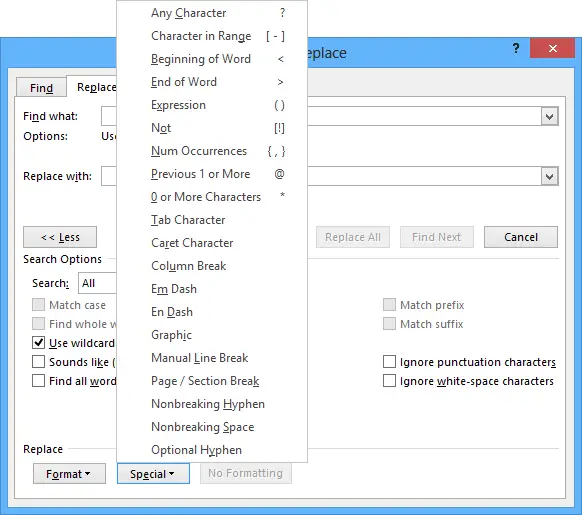The width and height of the screenshot is (582, 515).
Task: Expand the Find what dropdown arrow
Action: point(549,117)
